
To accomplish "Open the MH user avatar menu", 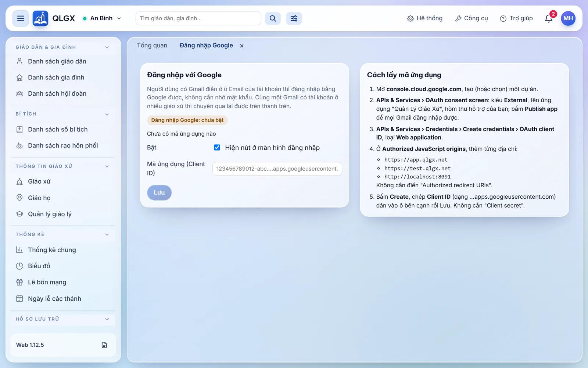I will tap(568, 18).
